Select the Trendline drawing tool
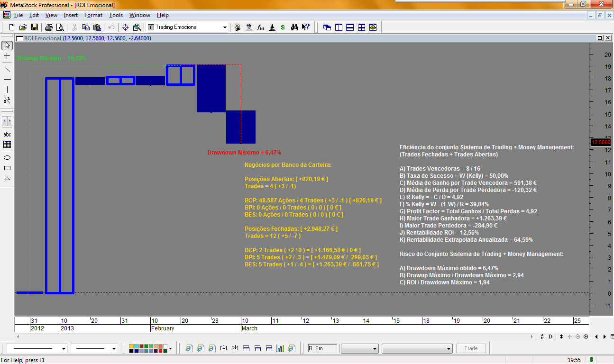 pyautogui.click(x=7, y=69)
